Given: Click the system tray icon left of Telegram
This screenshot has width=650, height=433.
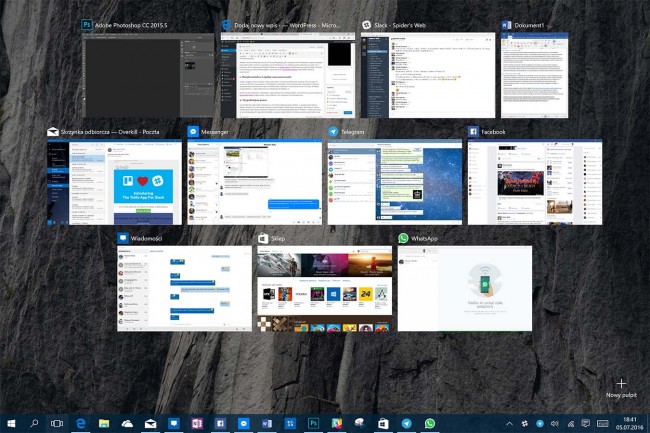Looking at the screenshot, I should click(x=524, y=423).
